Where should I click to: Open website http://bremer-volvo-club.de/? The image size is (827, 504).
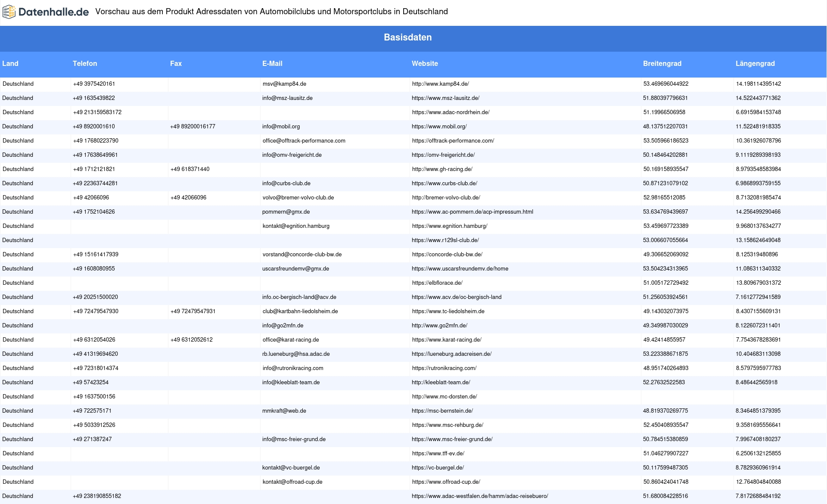[446, 198]
